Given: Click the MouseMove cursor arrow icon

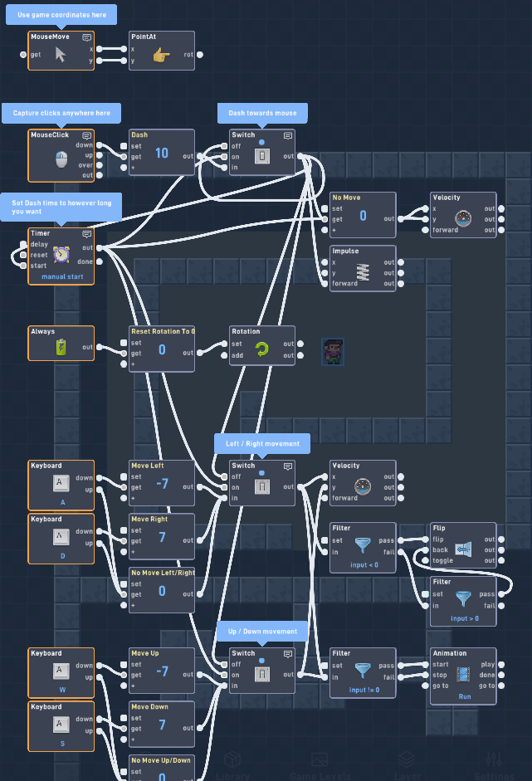Looking at the screenshot, I should [x=61, y=54].
